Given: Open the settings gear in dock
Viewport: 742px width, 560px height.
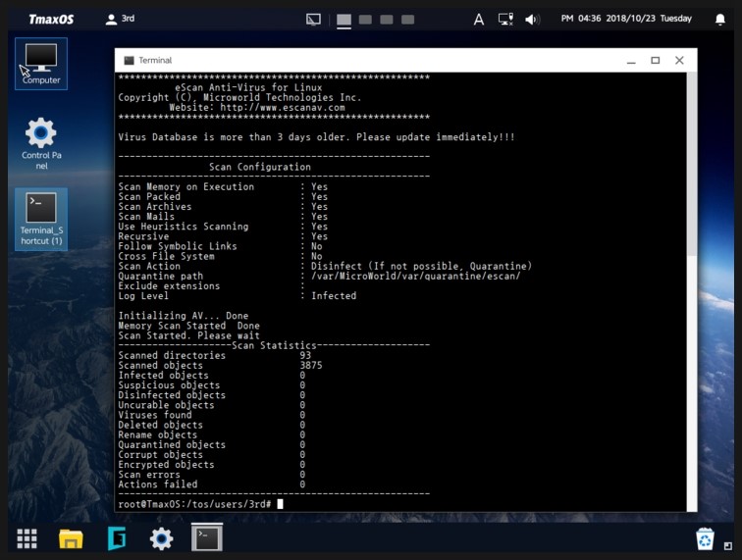Looking at the screenshot, I should click(161, 538).
